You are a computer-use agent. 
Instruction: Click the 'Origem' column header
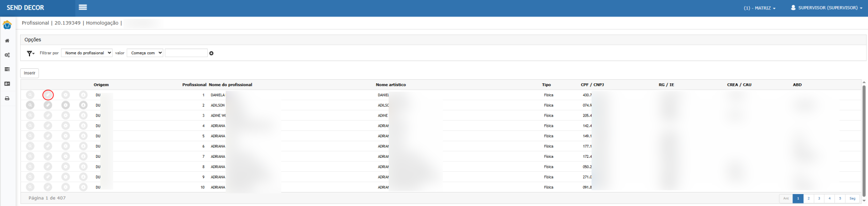point(101,85)
